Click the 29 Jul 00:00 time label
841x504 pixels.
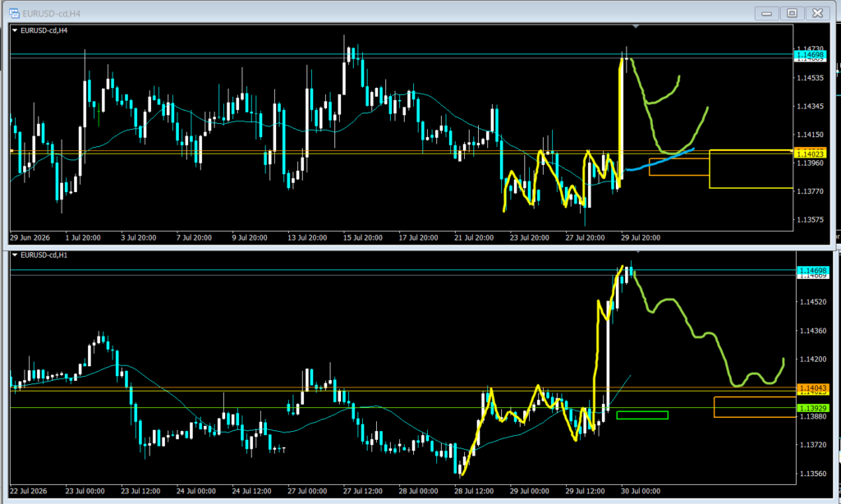[530, 491]
